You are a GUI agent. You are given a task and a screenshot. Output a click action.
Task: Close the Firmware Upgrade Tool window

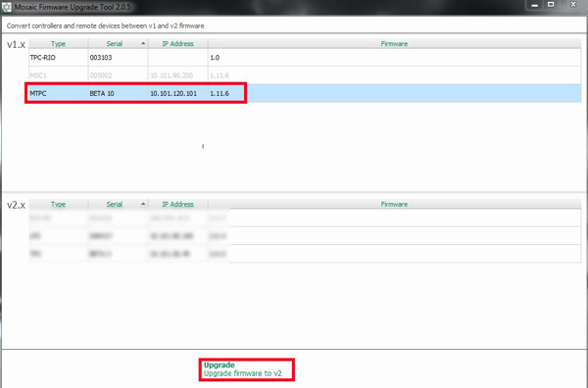coord(573,5)
